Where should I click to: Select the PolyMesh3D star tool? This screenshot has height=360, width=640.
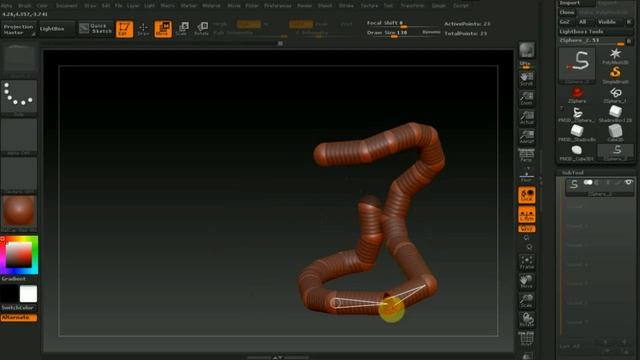(615, 56)
